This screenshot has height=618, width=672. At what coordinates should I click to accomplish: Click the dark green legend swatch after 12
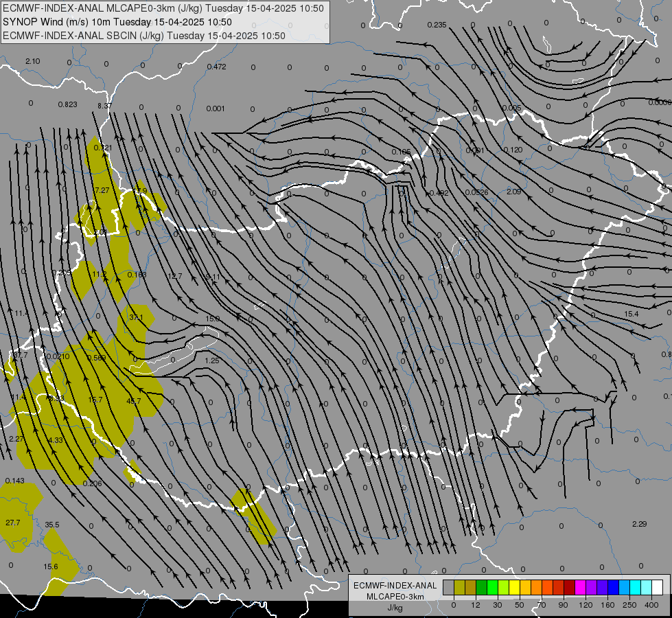click(481, 587)
